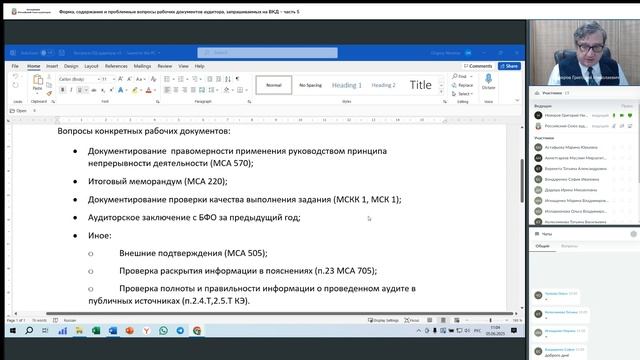The image size is (640, 360).
Task: Switch to the Design ribbon tab
Action: pyautogui.click(x=71, y=66)
